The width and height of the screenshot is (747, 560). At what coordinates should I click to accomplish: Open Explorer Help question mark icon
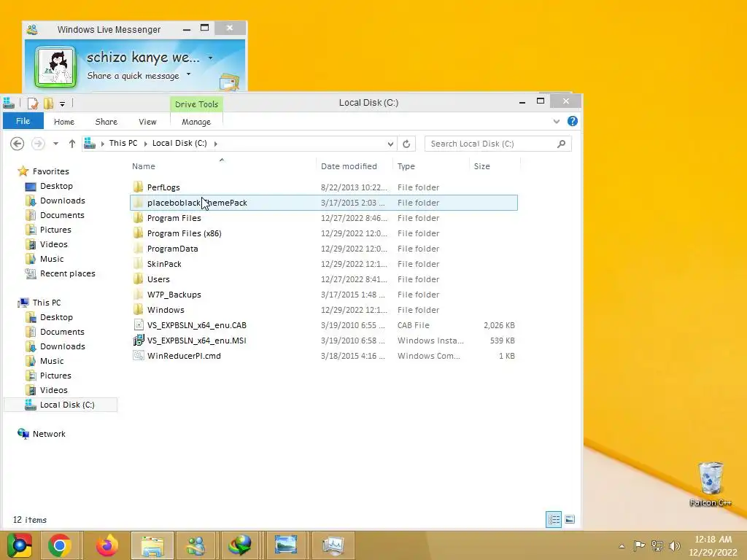[x=572, y=122]
